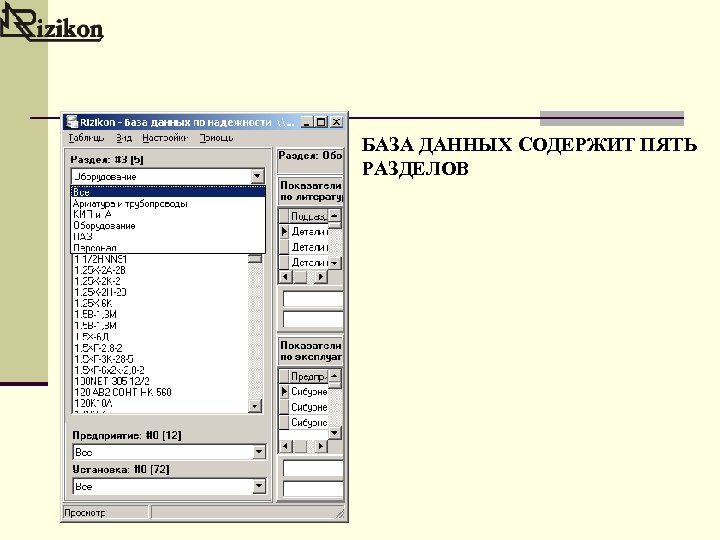Click down arrow of exploitation table scrollbar
The width and height of the screenshot is (720, 540).
click(x=335, y=433)
